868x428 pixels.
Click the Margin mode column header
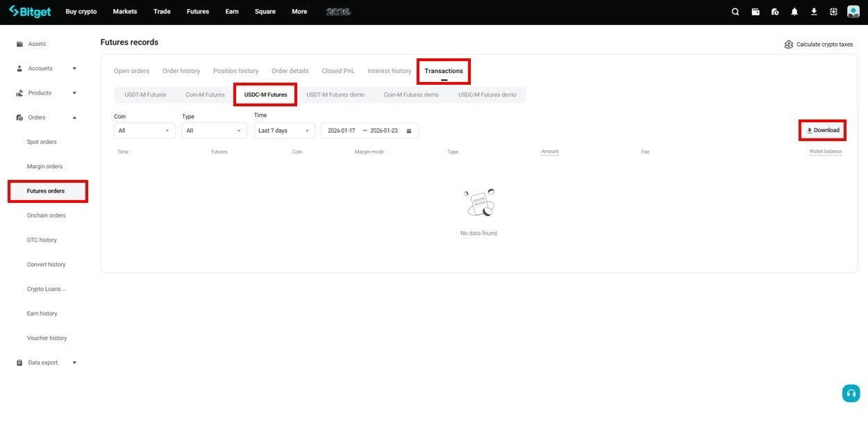369,151
